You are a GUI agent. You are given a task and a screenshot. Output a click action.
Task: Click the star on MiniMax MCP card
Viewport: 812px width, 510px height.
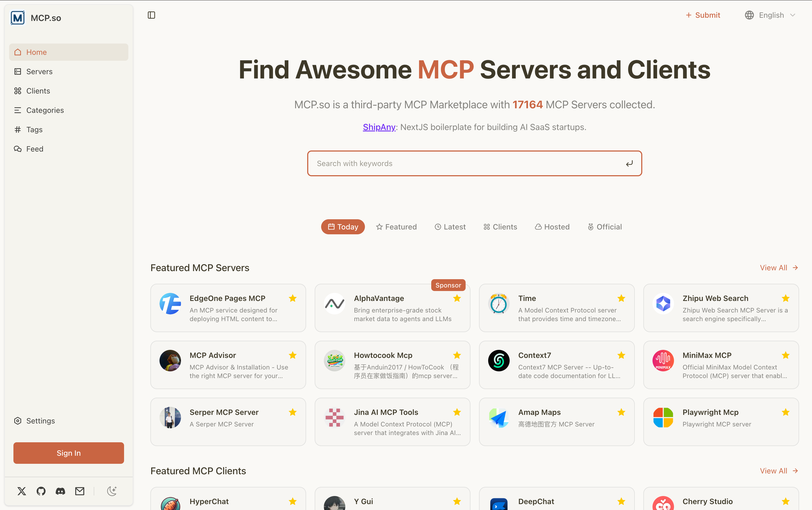point(786,355)
